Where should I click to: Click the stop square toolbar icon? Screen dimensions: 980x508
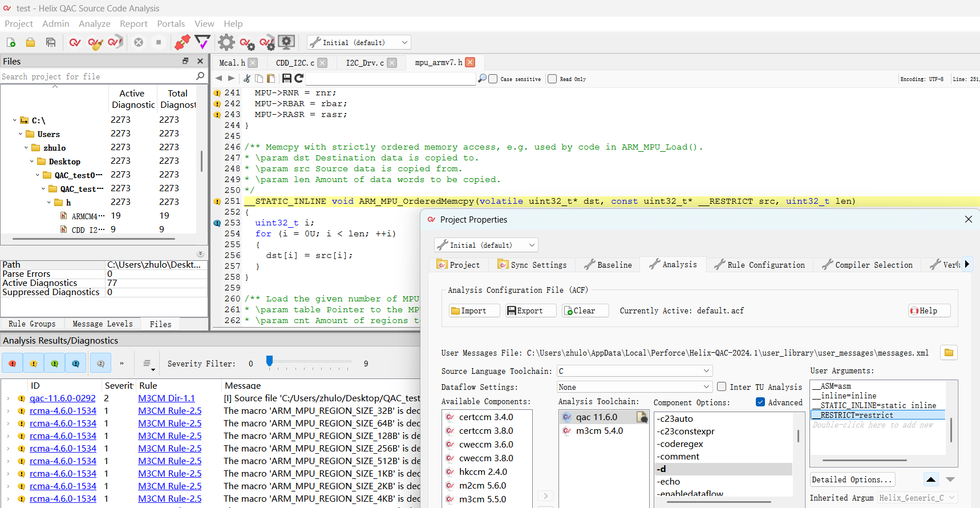pos(159,42)
